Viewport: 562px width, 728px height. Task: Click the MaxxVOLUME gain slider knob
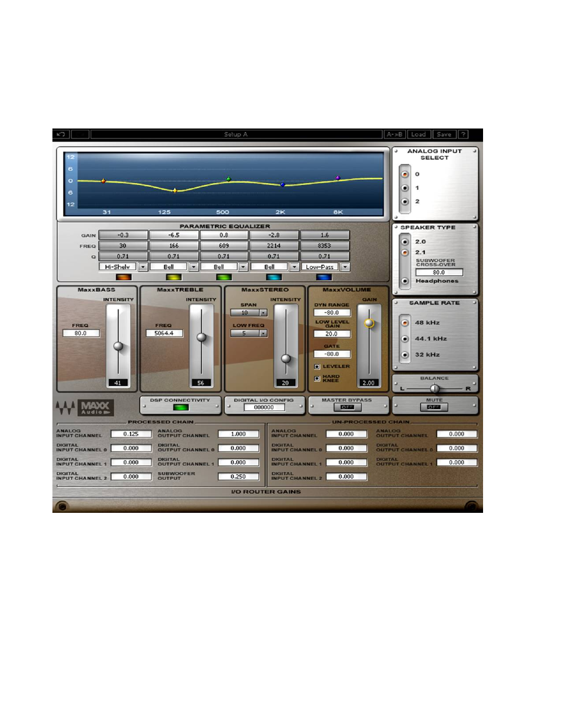click(369, 323)
